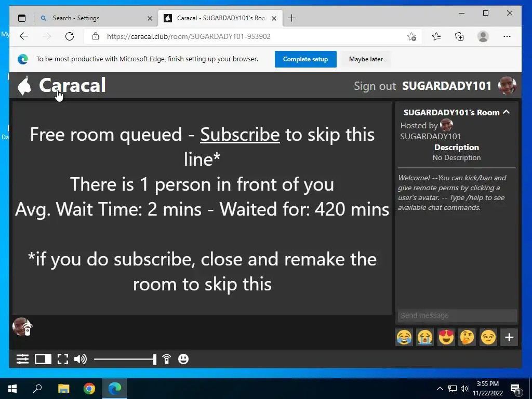532x399 pixels.
Task: Open a new browser tab with plus
Action: [291, 18]
